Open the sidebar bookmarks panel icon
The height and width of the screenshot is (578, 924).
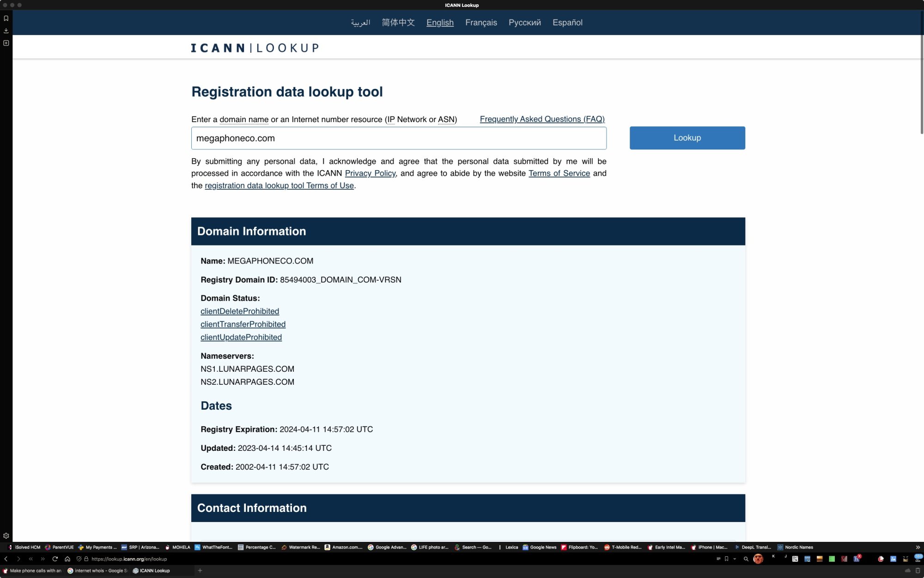[6, 18]
